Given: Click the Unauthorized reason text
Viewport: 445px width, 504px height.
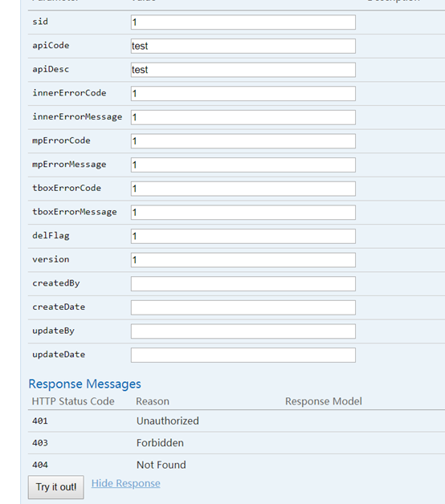Looking at the screenshot, I should 168,421.
